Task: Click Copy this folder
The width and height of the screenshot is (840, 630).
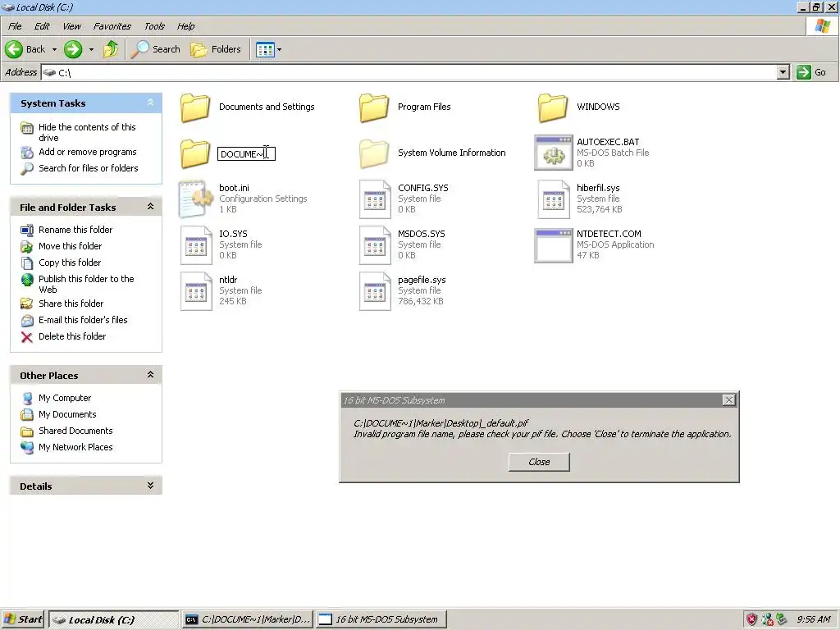Action: (x=70, y=262)
